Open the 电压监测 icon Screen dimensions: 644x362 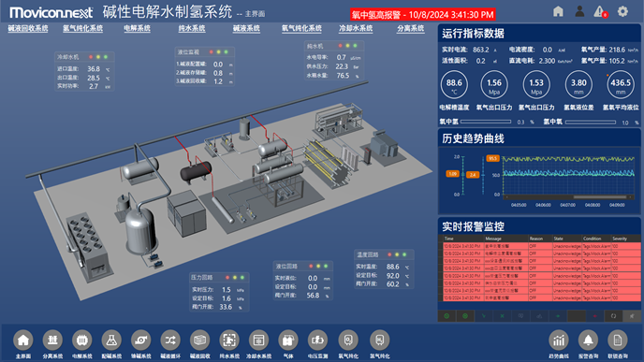point(317,340)
